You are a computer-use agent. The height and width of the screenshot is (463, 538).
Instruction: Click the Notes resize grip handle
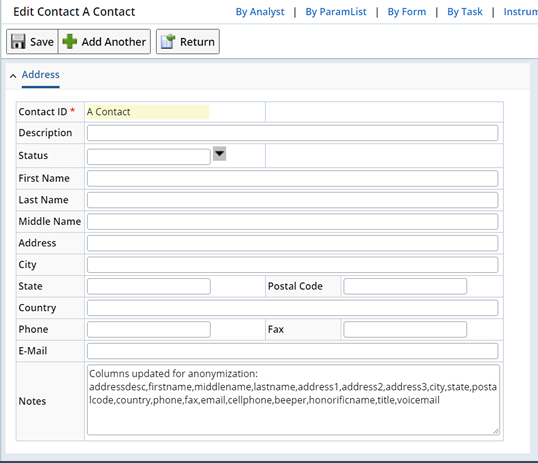[495, 431]
